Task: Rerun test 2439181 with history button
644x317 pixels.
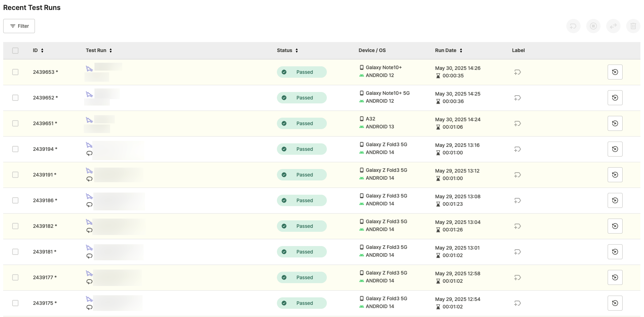Action: click(x=615, y=252)
